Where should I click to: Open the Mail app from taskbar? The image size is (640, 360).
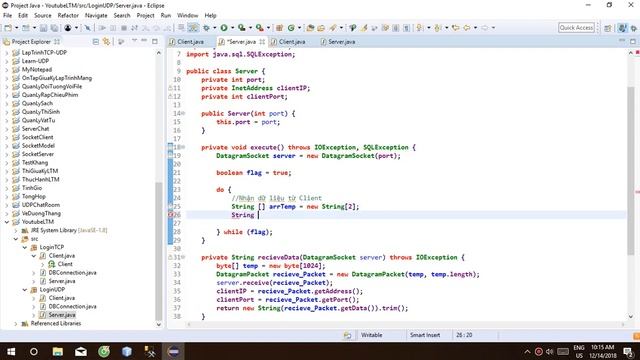pos(81,351)
